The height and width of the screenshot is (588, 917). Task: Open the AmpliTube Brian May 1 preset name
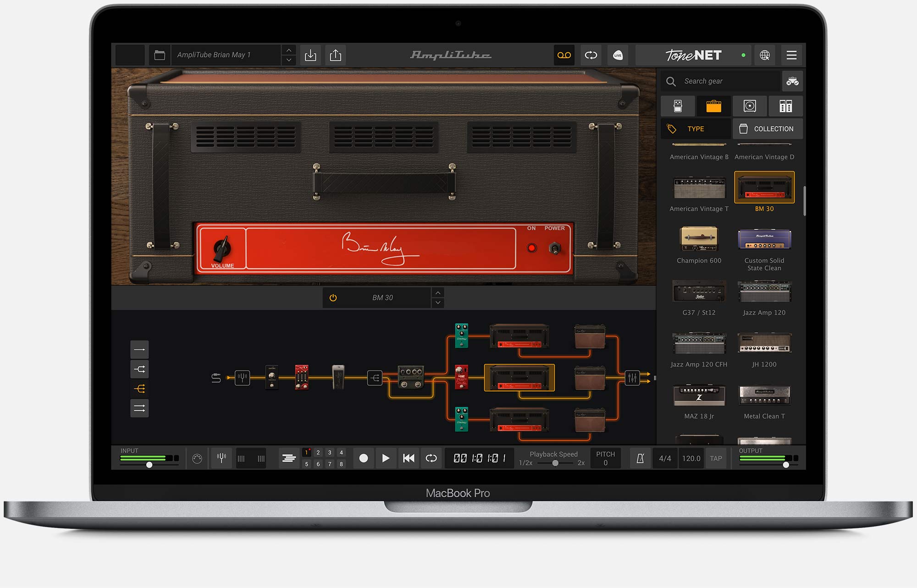(226, 55)
